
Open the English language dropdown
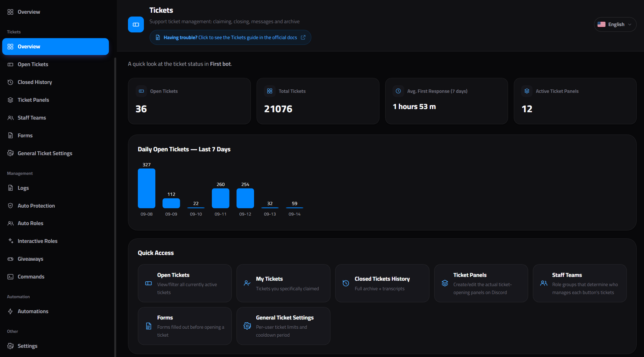(615, 24)
